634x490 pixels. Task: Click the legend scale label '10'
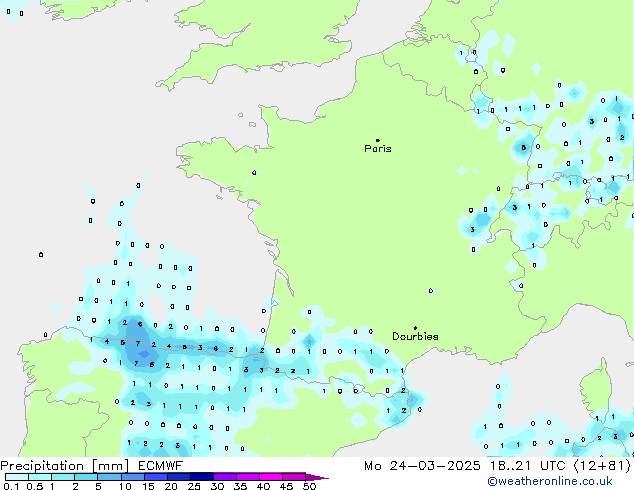[125, 486]
